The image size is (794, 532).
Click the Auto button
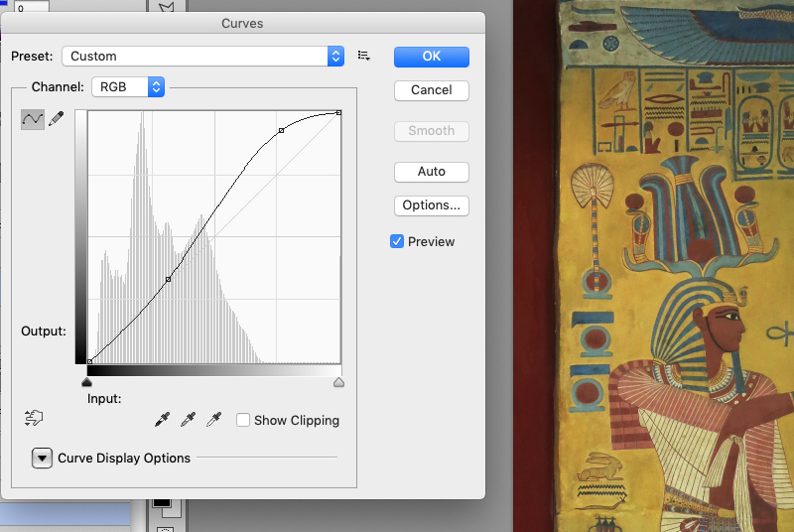click(x=432, y=172)
